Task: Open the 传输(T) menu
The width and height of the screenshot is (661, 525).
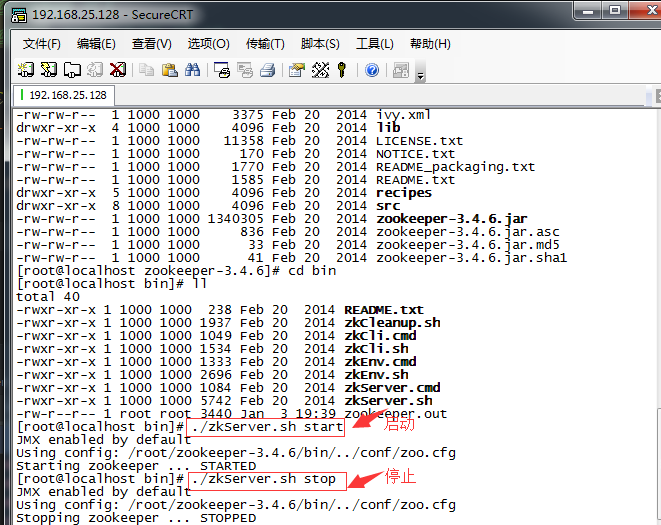Action: [265, 43]
